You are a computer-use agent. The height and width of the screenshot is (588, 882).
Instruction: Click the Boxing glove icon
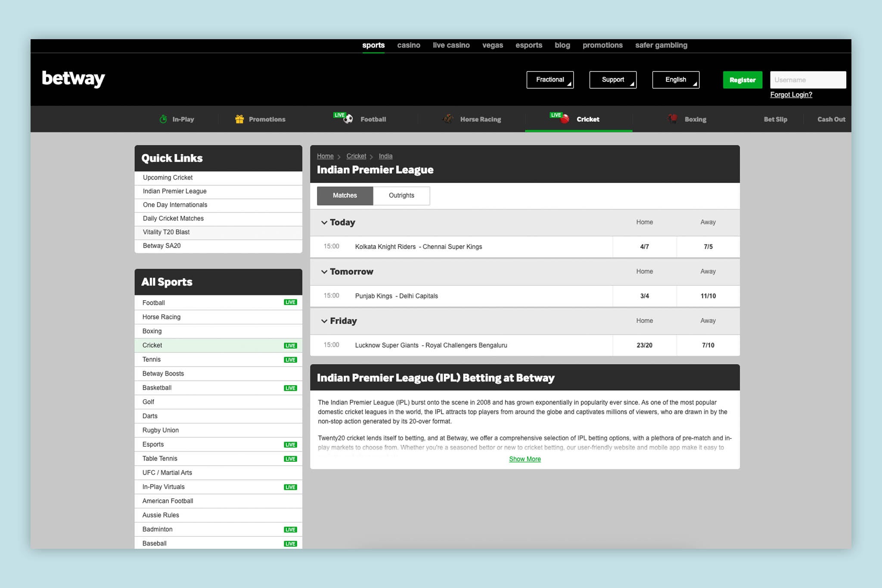coord(672,119)
